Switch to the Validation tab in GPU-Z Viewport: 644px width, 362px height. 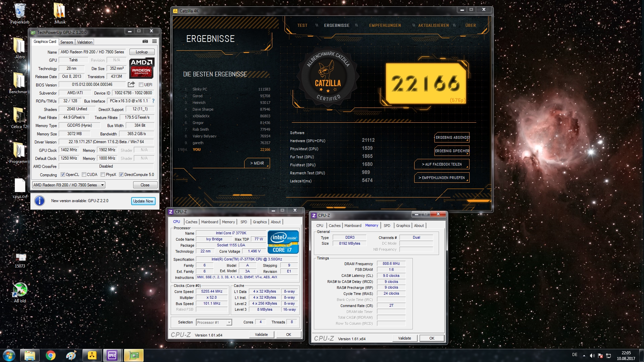point(85,42)
